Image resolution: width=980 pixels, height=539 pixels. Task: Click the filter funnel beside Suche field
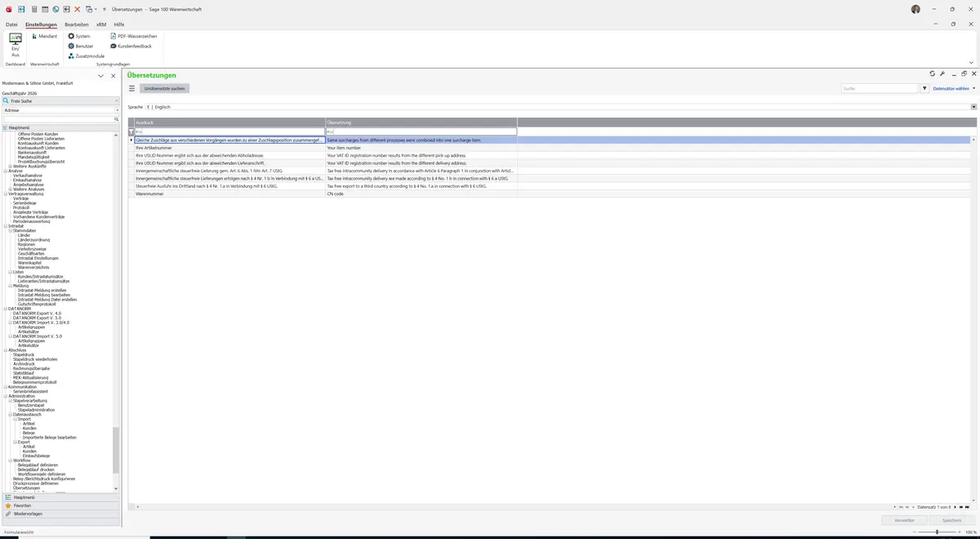tap(925, 88)
